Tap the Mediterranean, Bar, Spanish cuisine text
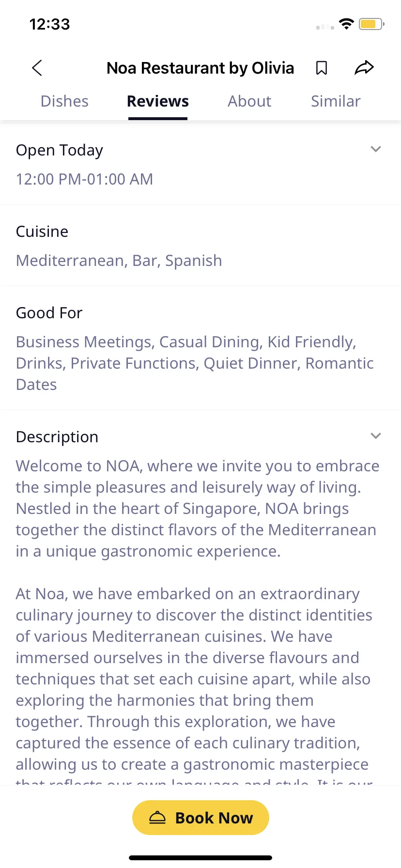This screenshot has height=868, width=401. coord(119,261)
